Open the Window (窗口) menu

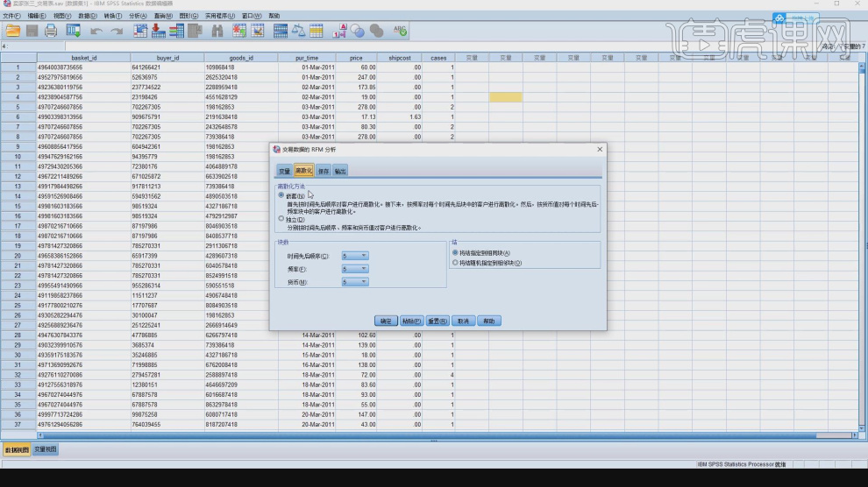click(x=252, y=16)
